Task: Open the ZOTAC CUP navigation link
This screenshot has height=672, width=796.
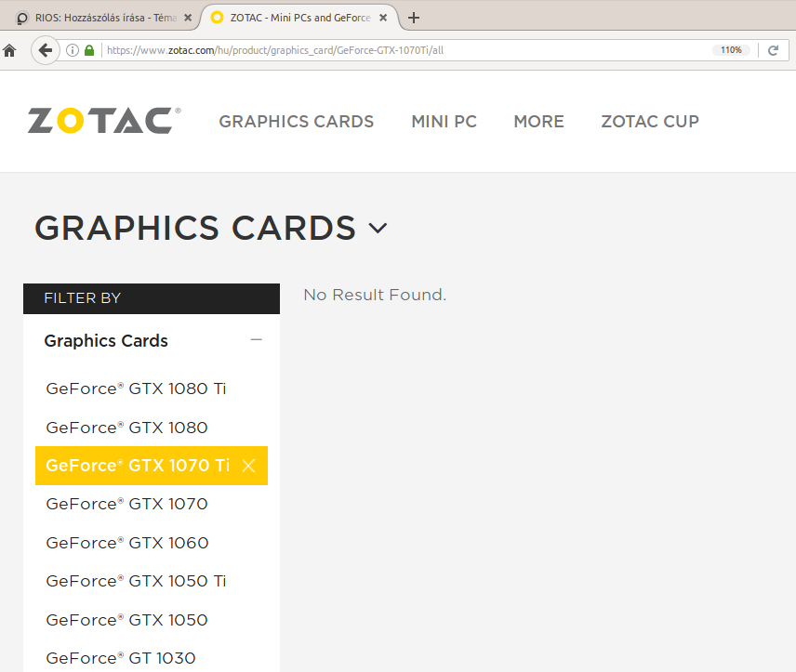Action: tap(650, 122)
